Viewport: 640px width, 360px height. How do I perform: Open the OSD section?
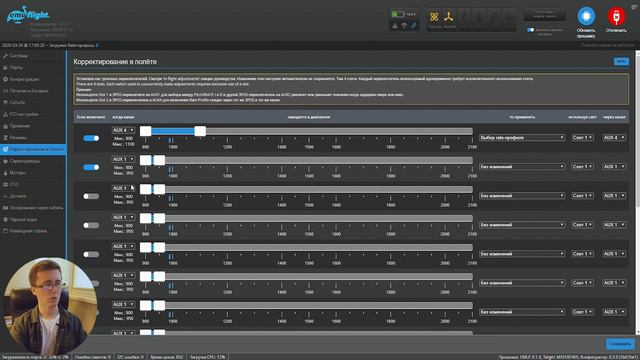coord(33,184)
